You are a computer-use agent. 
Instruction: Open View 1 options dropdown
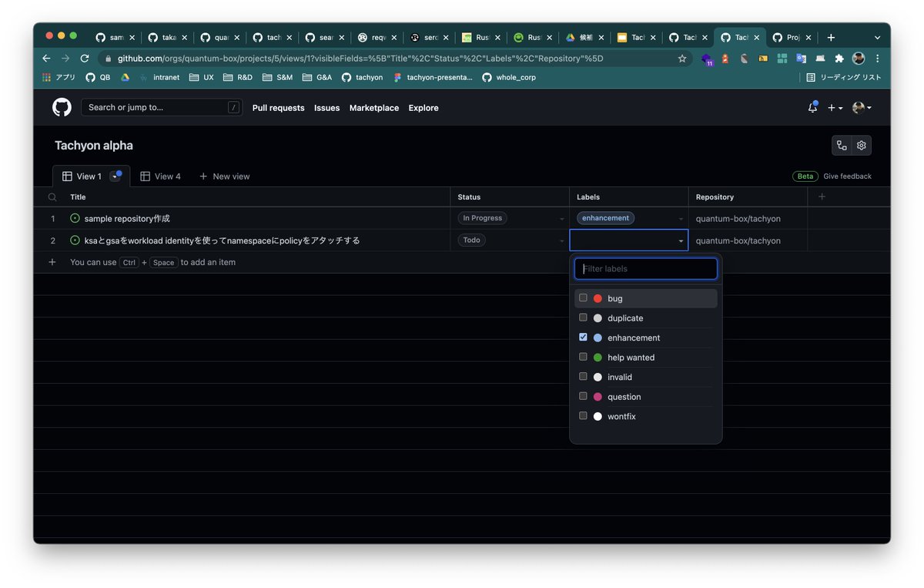click(x=115, y=176)
